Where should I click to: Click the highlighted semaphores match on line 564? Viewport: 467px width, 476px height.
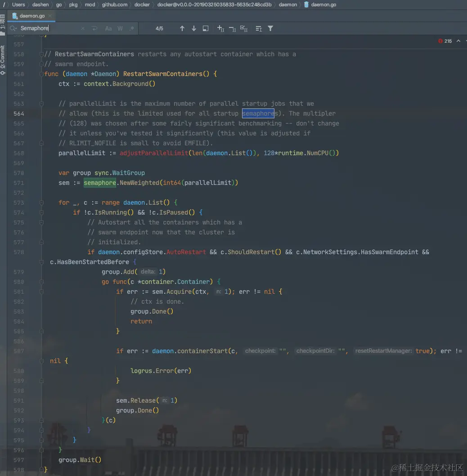pos(258,113)
